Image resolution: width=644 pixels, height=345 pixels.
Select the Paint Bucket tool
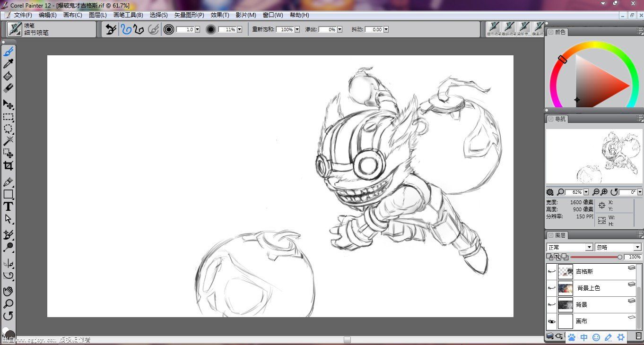(x=8, y=76)
